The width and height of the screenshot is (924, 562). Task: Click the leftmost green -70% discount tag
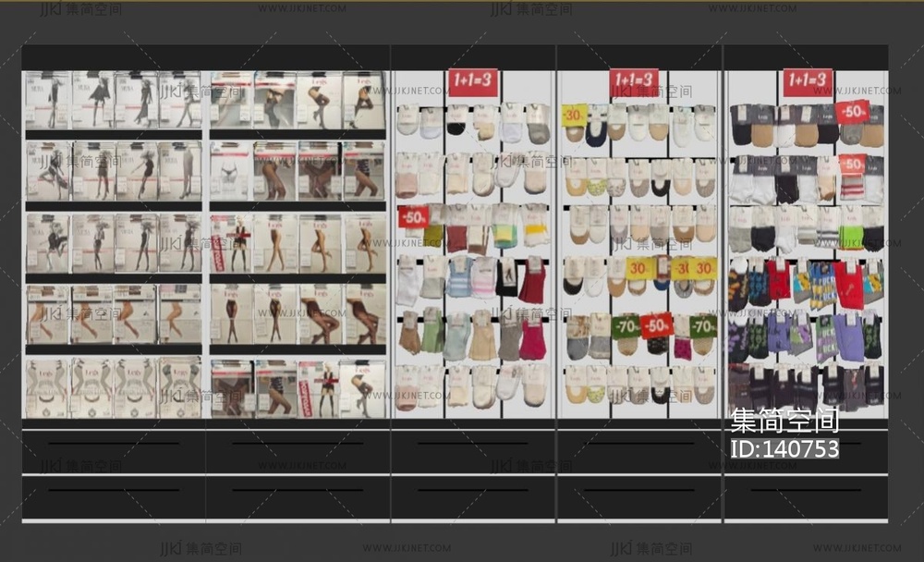(x=626, y=325)
